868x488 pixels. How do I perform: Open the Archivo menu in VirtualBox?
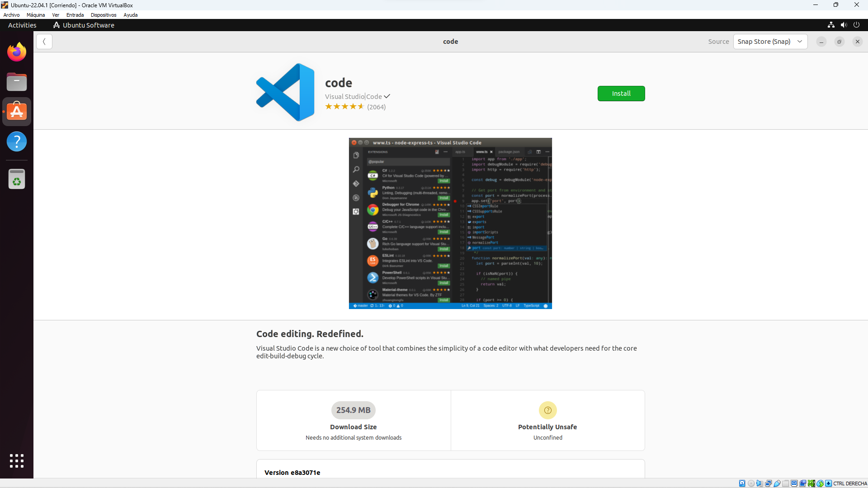(x=11, y=15)
